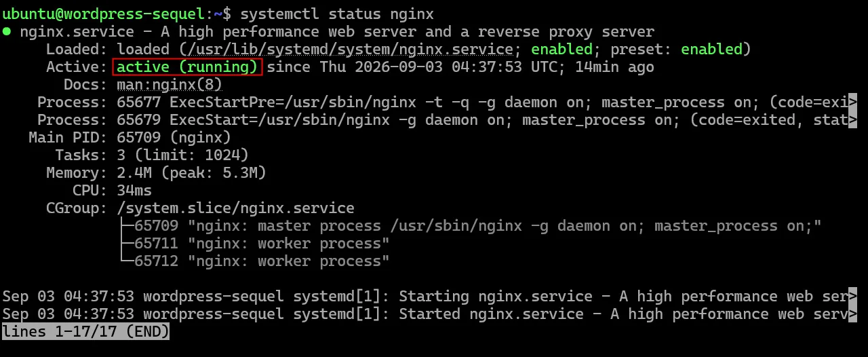The height and width of the screenshot is (357, 868).
Task: Select the 65711 worker process tree entry
Action: (x=262, y=244)
